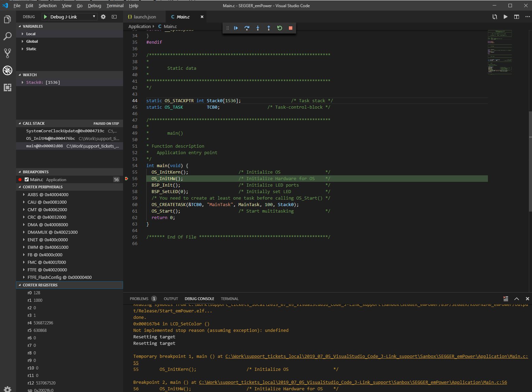Screen dimensions: 532x392
Task: Restart the debug session
Action: (280, 28)
